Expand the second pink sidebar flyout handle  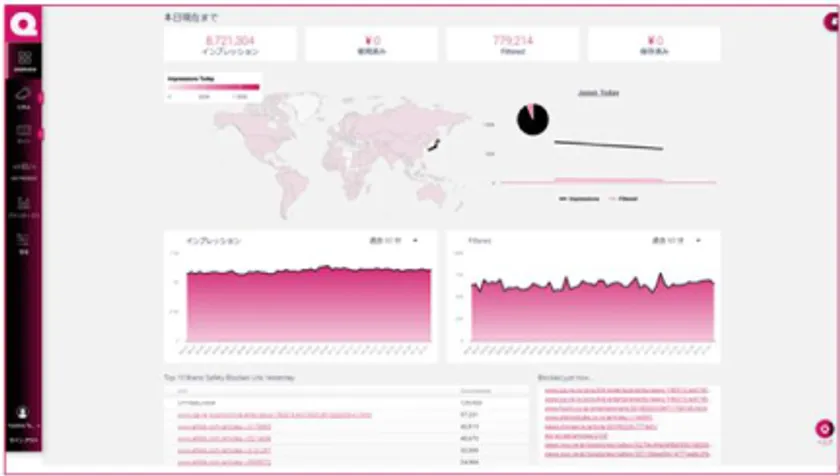tap(41, 133)
